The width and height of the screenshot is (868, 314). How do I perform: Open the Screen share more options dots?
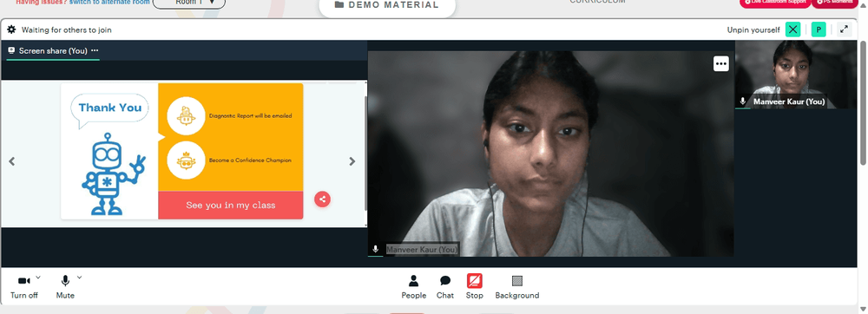[95, 50]
